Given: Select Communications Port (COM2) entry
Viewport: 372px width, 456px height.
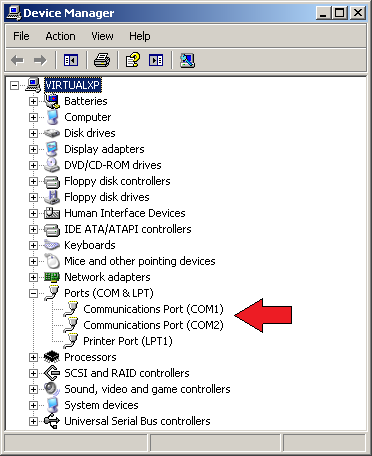Looking at the screenshot, I should [x=153, y=325].
